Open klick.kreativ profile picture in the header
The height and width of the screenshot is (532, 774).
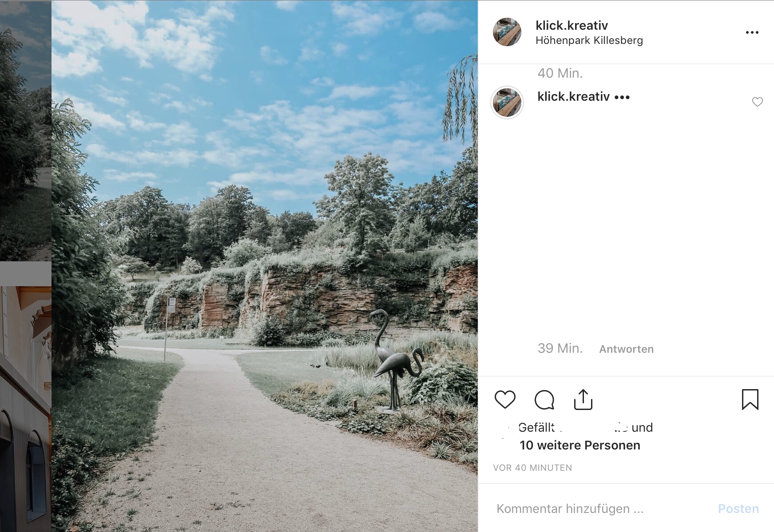[x=507, y=32]
